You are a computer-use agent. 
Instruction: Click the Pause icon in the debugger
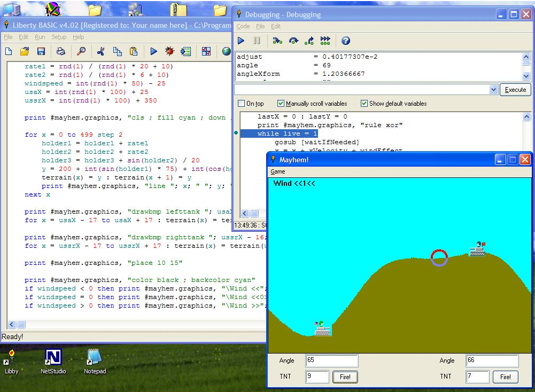[x=257, y=41]
